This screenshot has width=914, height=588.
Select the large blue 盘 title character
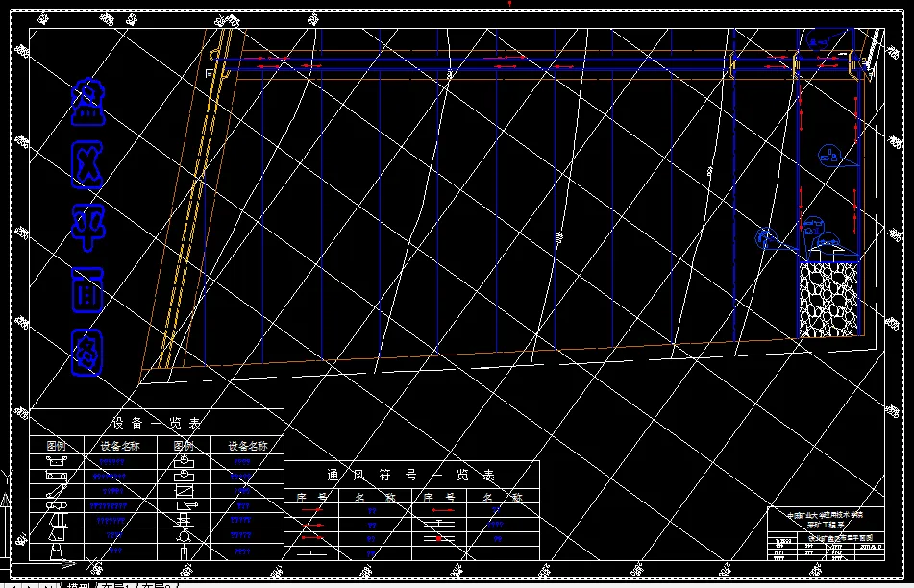point(88,102)
